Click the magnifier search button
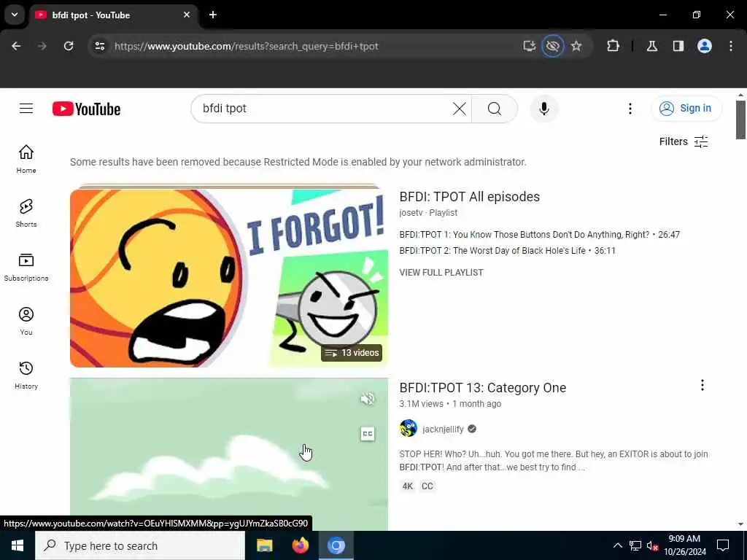Image resolution: width=747 pixels, height=560 pixels. (x=494, y=109)
